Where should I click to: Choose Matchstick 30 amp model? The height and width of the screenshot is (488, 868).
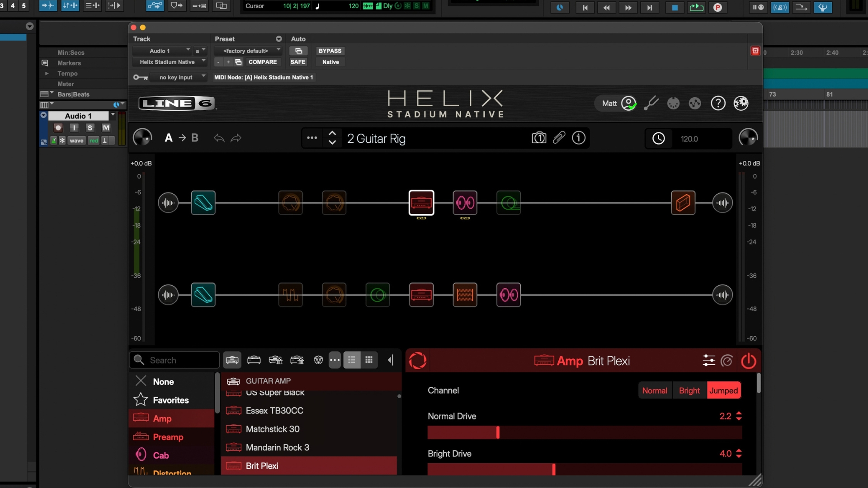click(309, 429)
